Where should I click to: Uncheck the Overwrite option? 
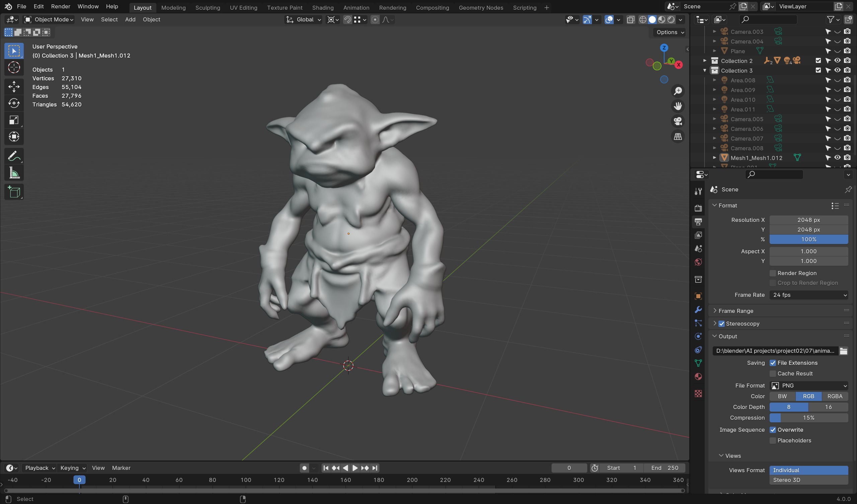[773, 430]
